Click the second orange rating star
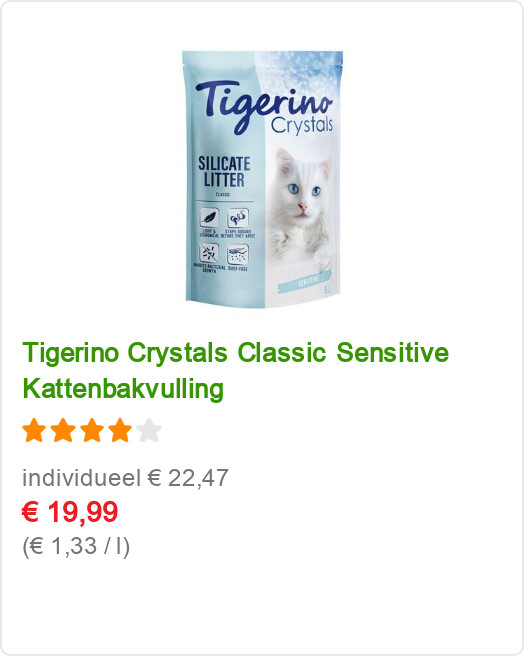The height and width of the screenshot is (656, 524). coord(63,430)
